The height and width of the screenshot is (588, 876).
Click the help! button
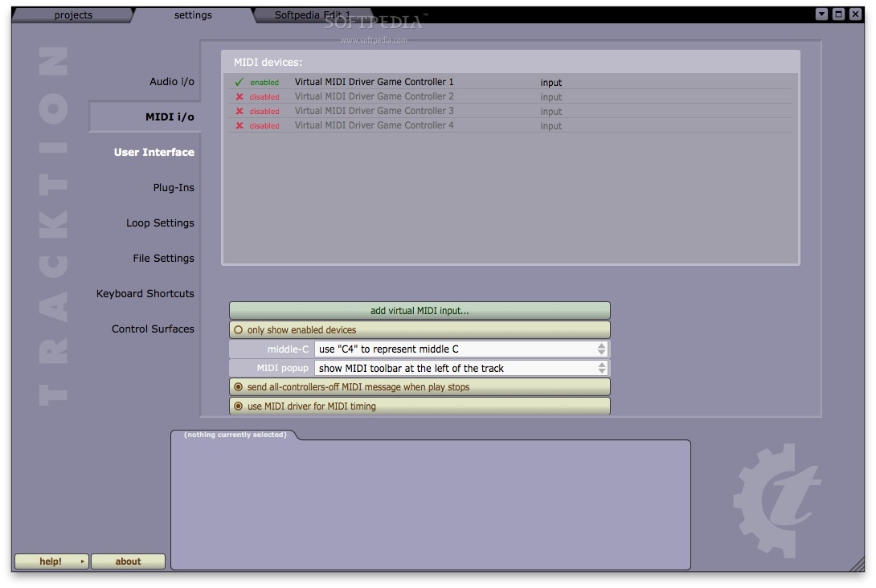click(51, 561)
